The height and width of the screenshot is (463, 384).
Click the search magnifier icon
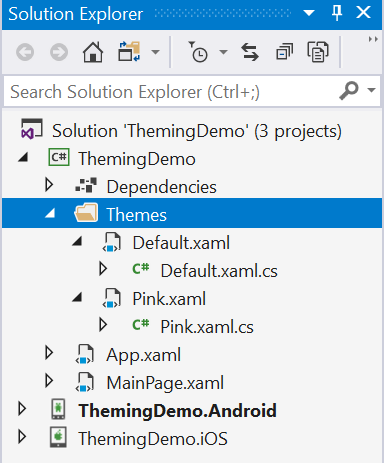click(x=349, y=90)
